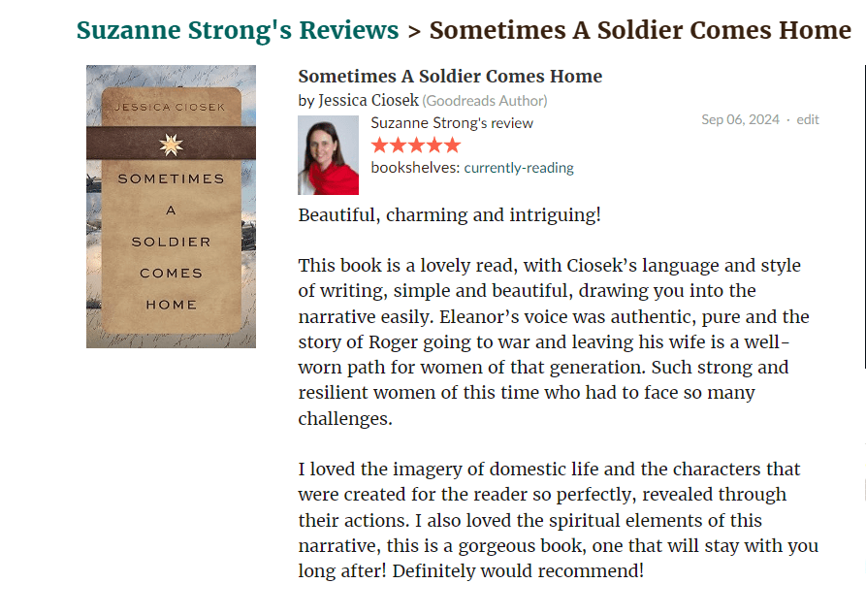Viewport: 866px width, 616px height.
Task: Click the "Suzanne Strong's review" heading text
Action: pos(452,123)
